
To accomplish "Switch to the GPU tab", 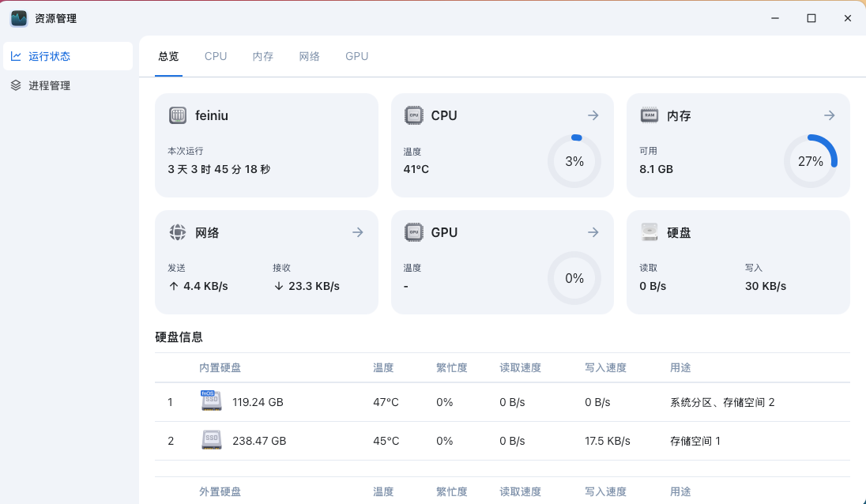I will [357, 56].
